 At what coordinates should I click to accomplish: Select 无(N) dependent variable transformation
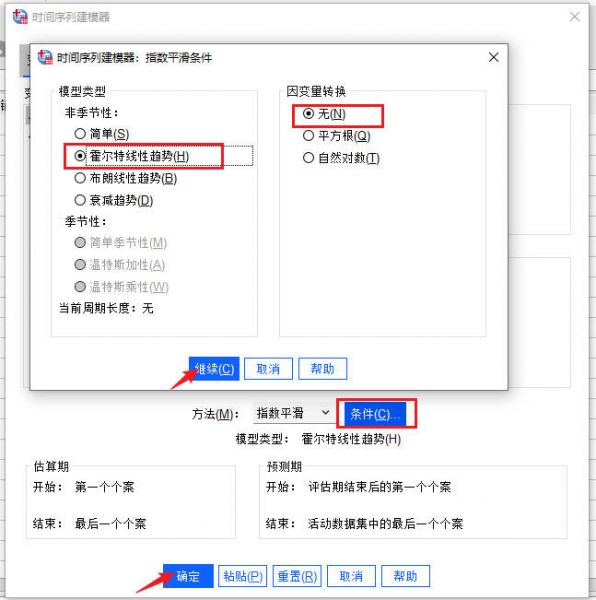pyautogui.click(x=324, y=114)
